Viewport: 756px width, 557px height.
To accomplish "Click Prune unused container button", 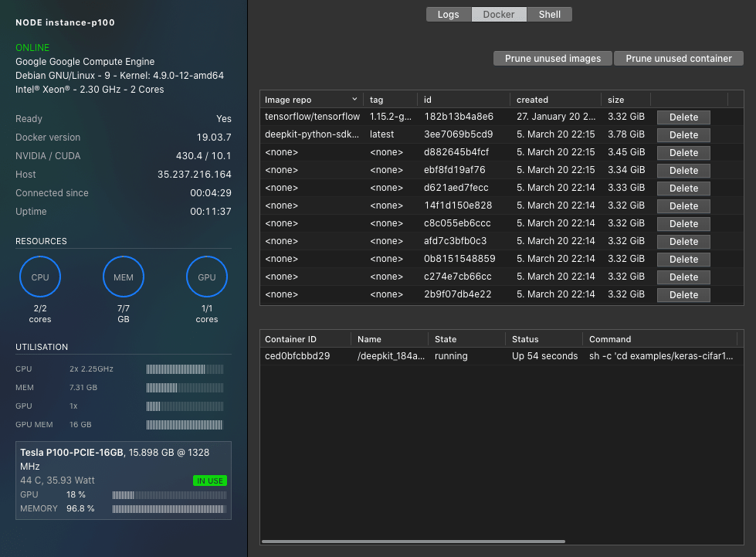I will click(x=678, y=59).
